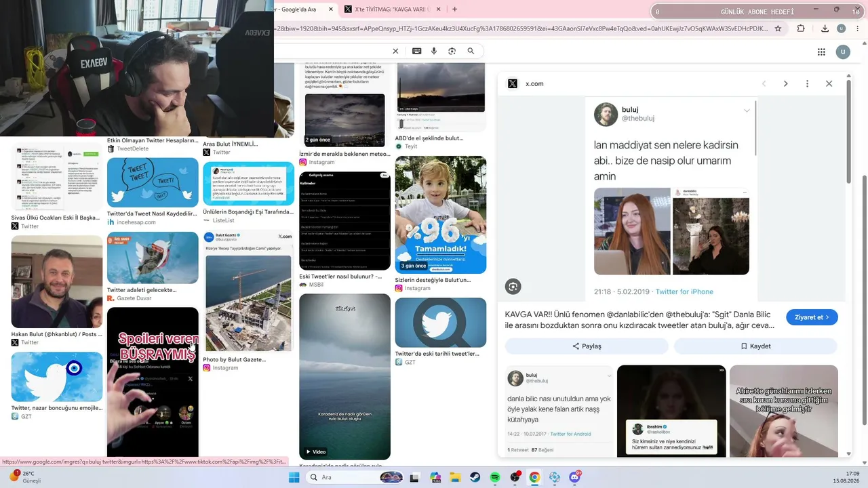This screenshot has height=488, width=868.
Task: Open related image with ibrahim tweet
Action: click(671, 411)
